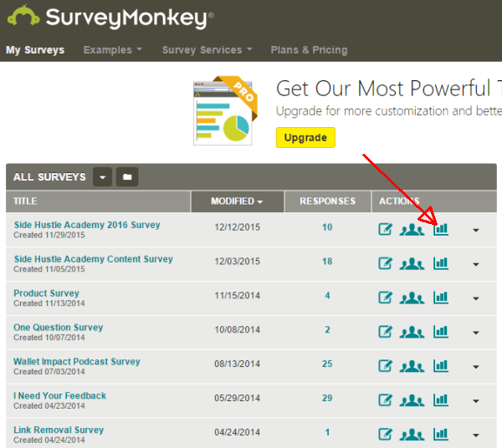Click collectors people icon in Product Survey row

pos(412,298)
